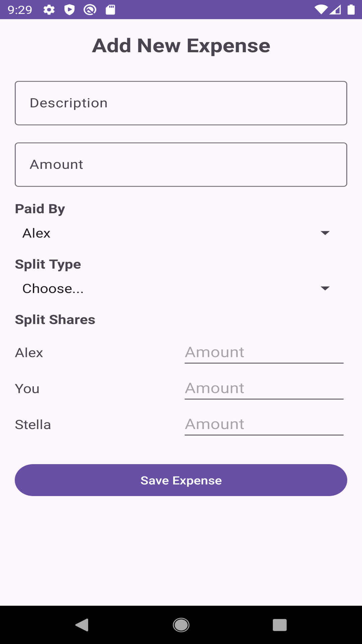The height and width of the screenshot is (644, 362).
Task: Focus the main expense Amount field
Action: (x=181, y=165)
